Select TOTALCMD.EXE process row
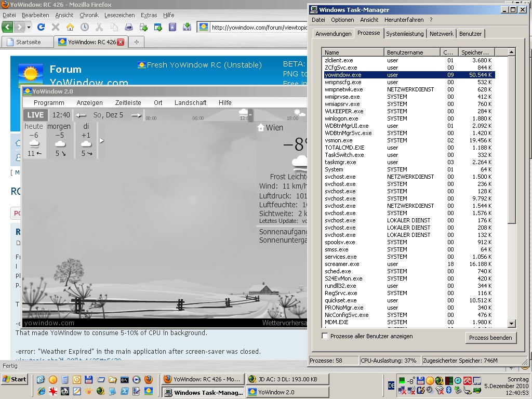Screen dimensions: 532x399 click(409, 148)
